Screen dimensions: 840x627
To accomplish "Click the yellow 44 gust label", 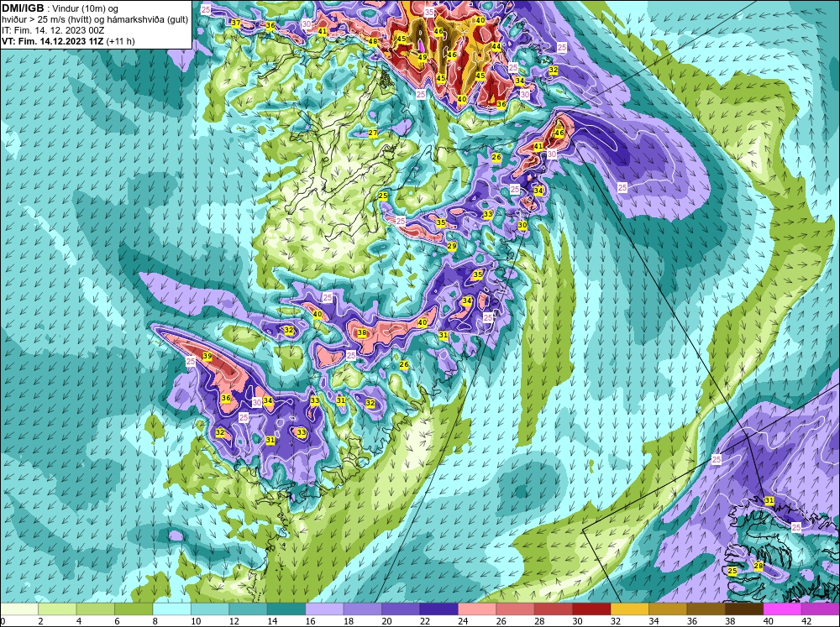I will coord(496,47).
